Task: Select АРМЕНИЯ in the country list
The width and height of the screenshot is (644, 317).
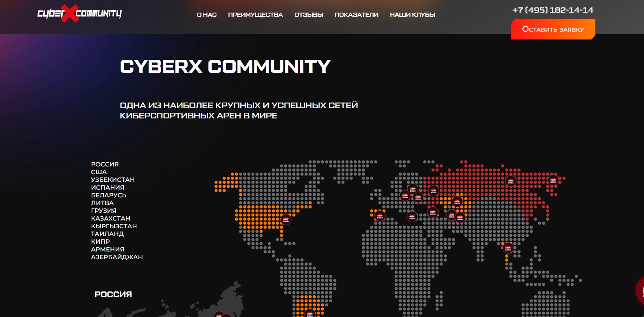Action: click(108, 249)
